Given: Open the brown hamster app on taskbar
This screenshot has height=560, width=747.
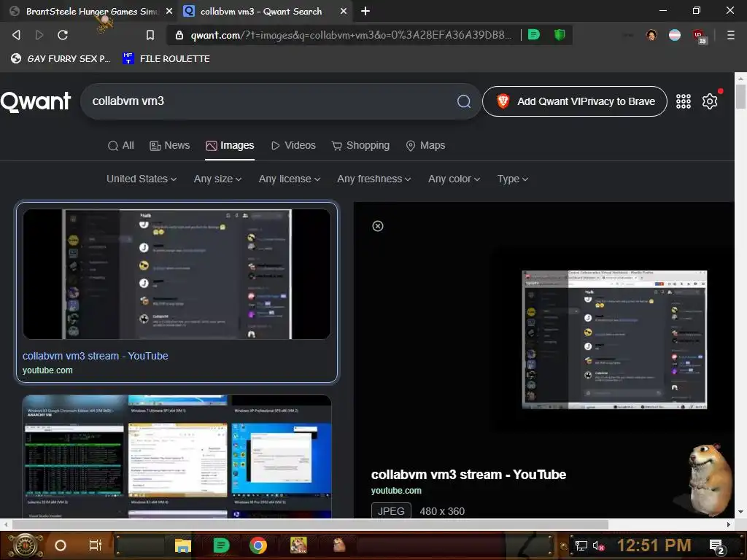Looking at the screenshot, I should pos(339,545).
